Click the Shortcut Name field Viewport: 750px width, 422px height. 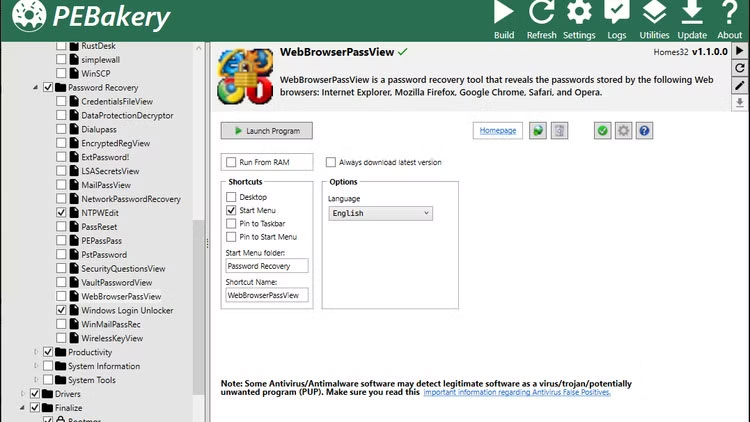[x=267, y=295]
